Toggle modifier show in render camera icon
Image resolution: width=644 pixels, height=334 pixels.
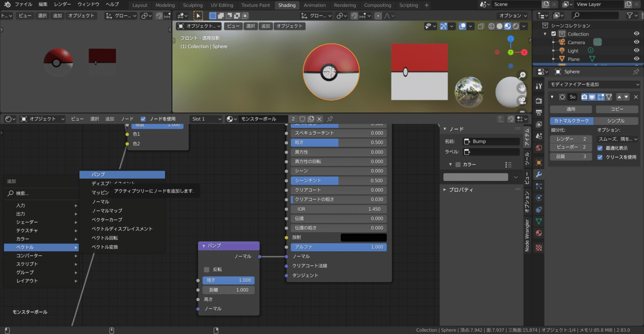(583, 97)
